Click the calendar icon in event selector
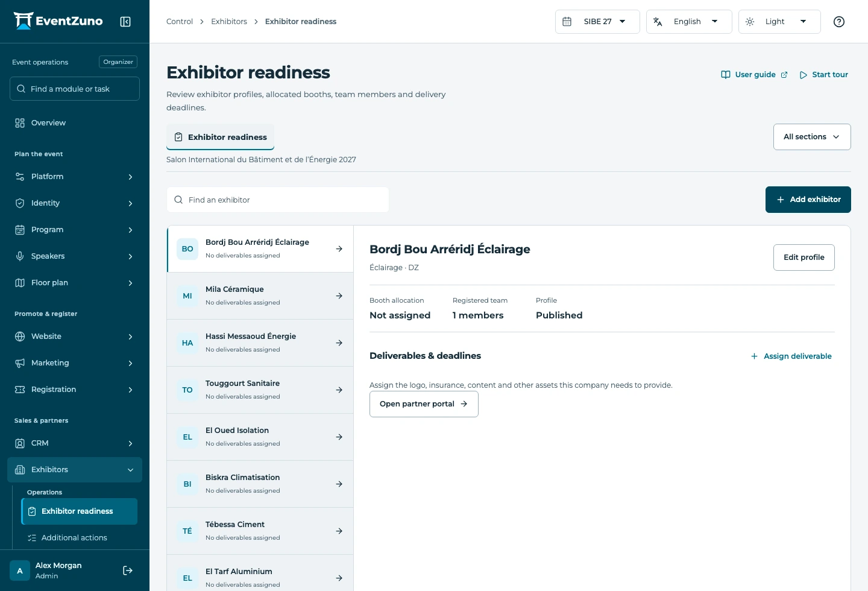This screenshot has width=868, height=591. (x=567, y=22)
